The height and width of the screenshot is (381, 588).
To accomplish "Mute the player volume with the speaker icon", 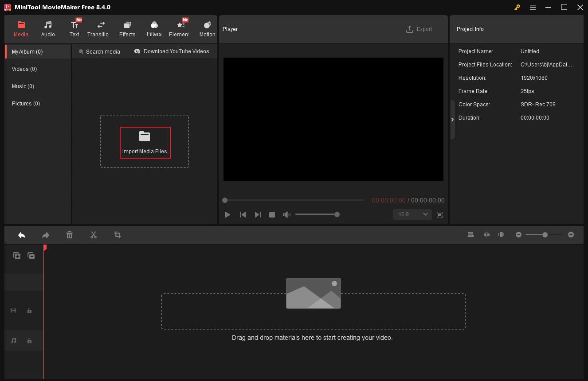I will (x=286, y=214).
